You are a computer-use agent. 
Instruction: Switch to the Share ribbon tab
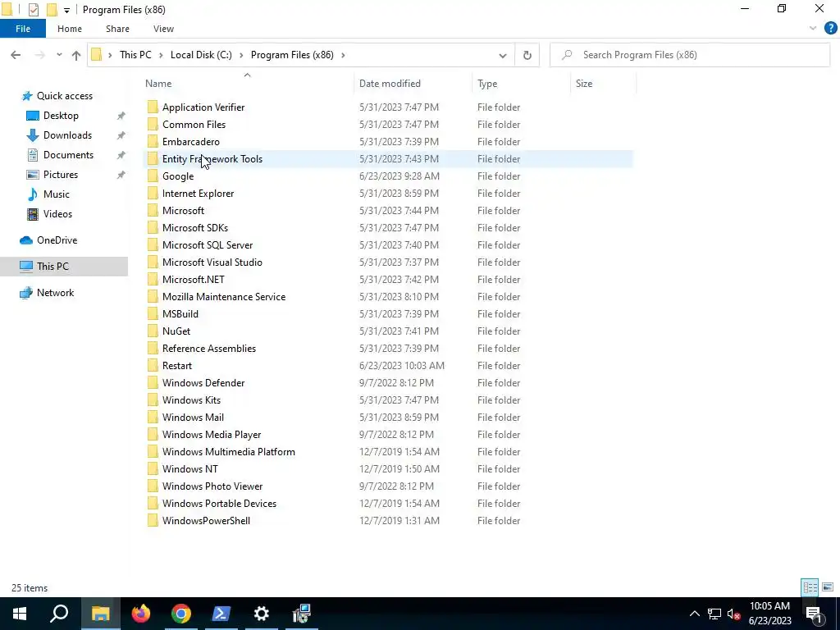[x=117, y=29]
